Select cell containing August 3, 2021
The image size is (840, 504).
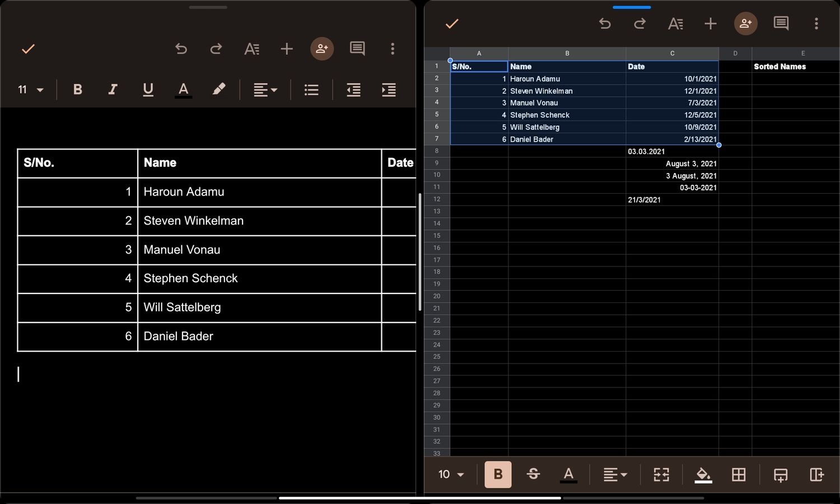[x=672, y=164]
